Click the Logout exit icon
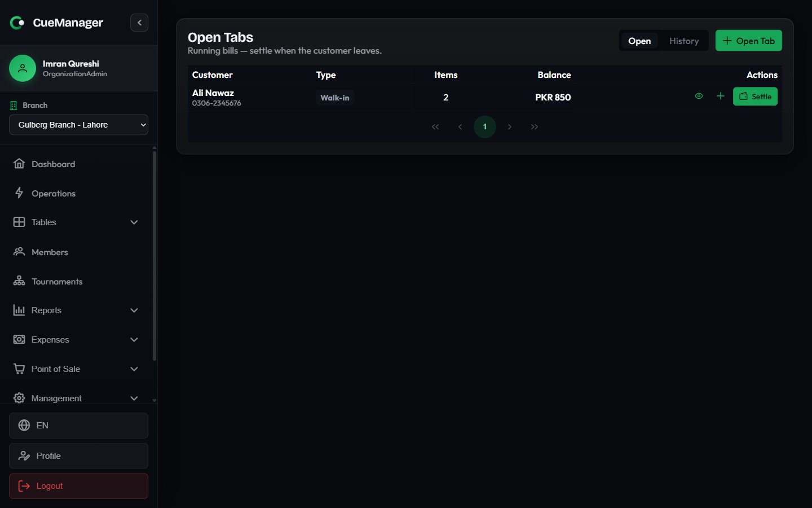The image size is (812, 508). tap(24, 486)
